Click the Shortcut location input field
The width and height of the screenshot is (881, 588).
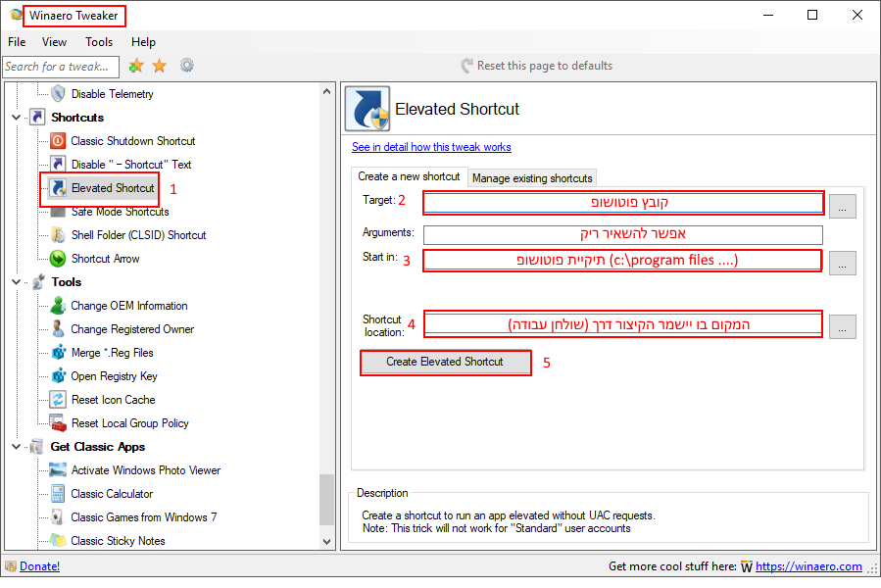click(x=622, y=324)
